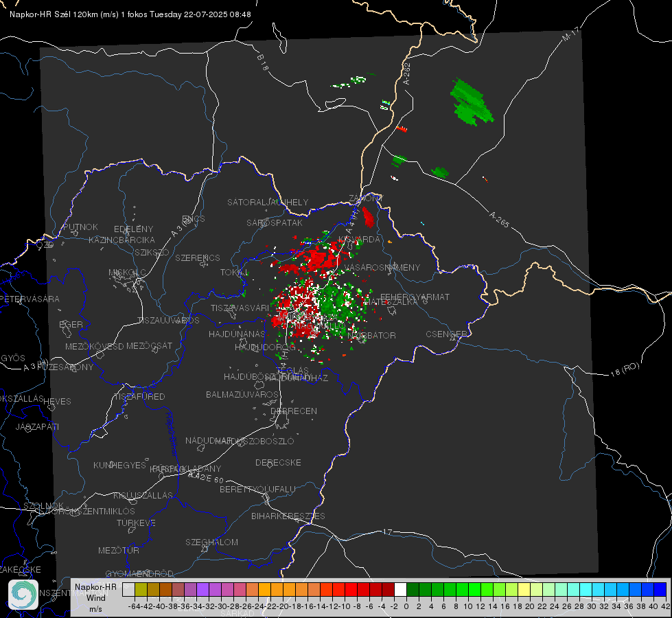Select the CSENGER label

point(447,334)
